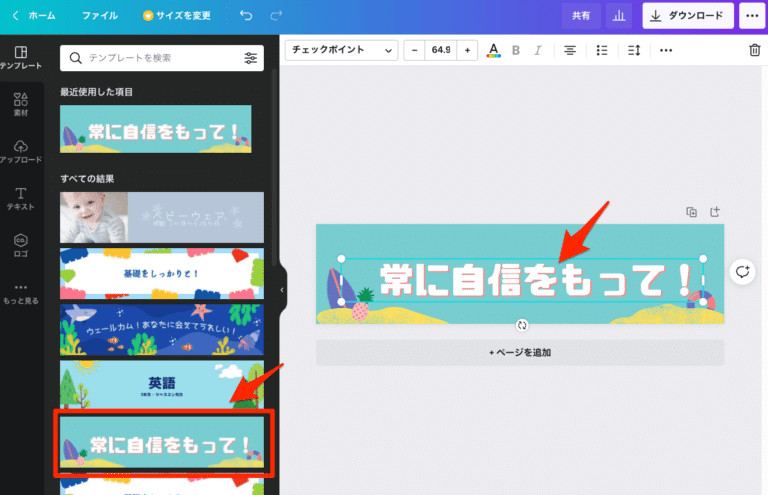Go back to ホーム (Home)
The width and height of the screenshot is (768, 495).
pos(34,16)
